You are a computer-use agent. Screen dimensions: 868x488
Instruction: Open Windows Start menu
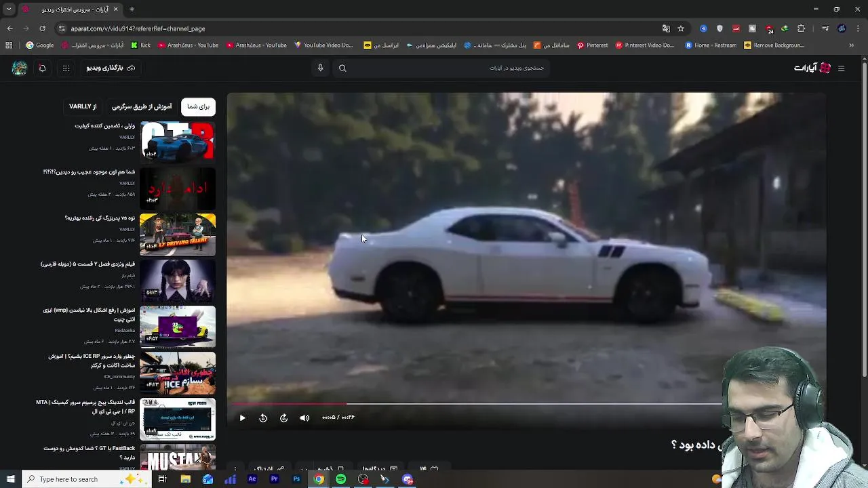10,479
